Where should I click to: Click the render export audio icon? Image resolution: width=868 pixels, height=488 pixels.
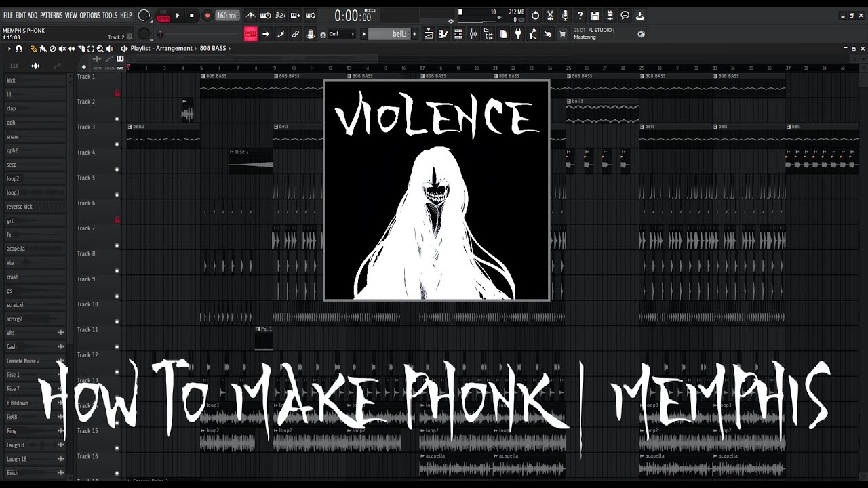tap(610, 16)
